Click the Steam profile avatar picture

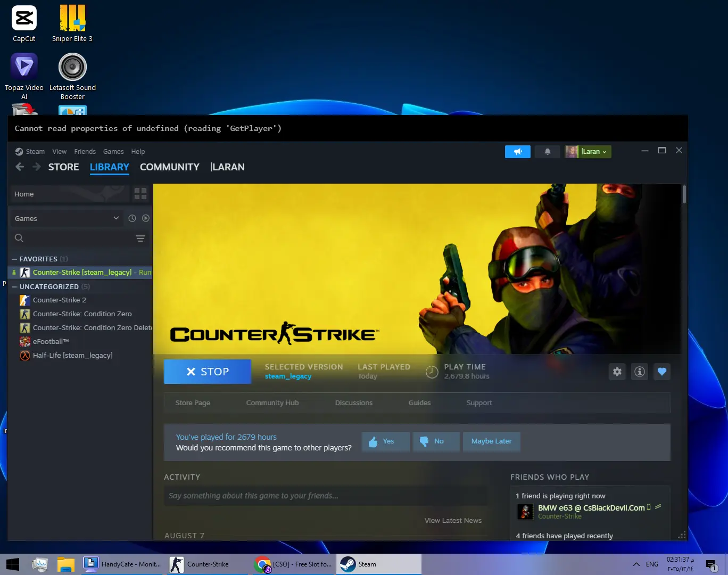[x=572, y=152]
